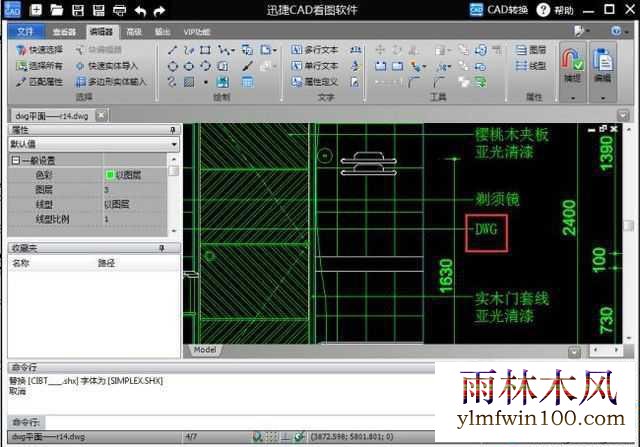The image size is (640, 447).
Task: Click the 属性定义 attribute definition button
Action: click(315, 82)
